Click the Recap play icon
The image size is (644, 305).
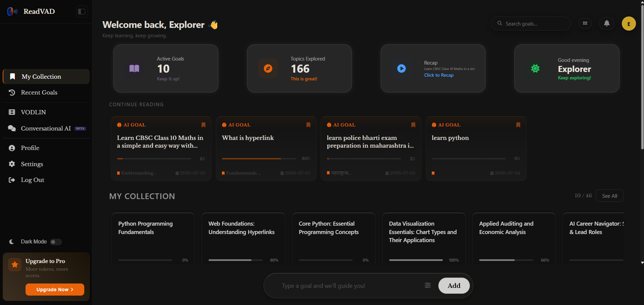point(401,69)
